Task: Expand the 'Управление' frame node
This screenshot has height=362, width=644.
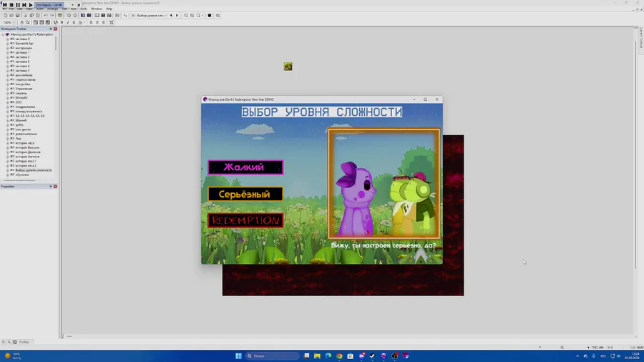Action: pos(7,89)
